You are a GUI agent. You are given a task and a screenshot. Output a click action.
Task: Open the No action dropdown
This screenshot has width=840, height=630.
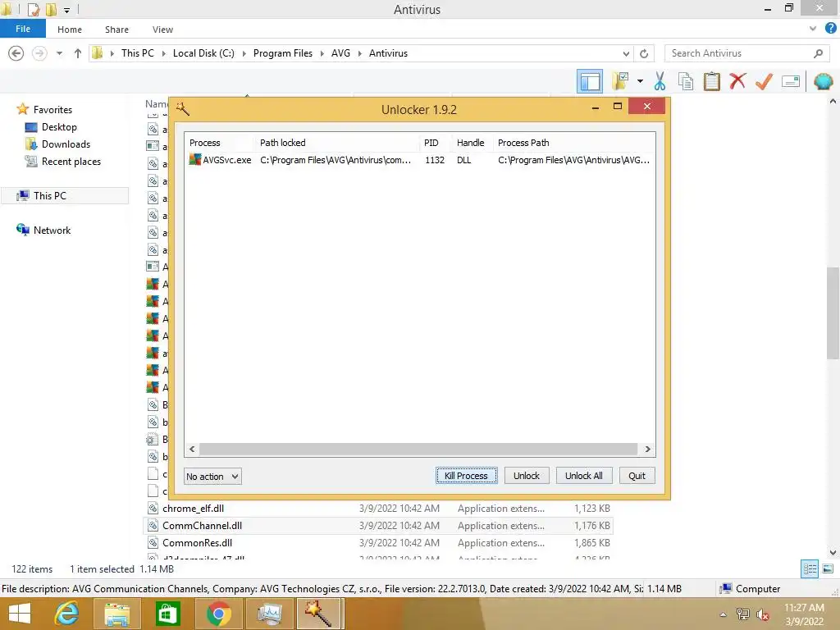(212, 477)
